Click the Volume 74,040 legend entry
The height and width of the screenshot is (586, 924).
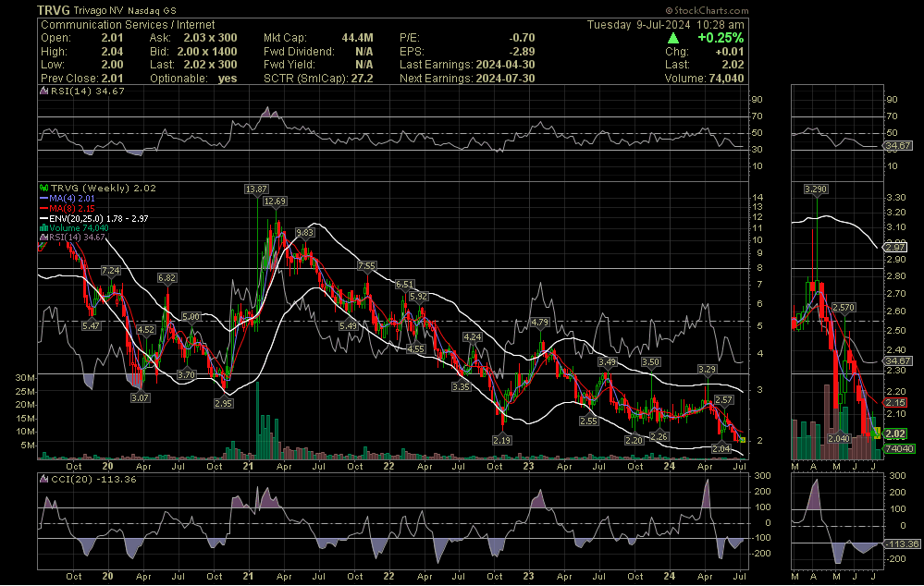coord(79,228)
